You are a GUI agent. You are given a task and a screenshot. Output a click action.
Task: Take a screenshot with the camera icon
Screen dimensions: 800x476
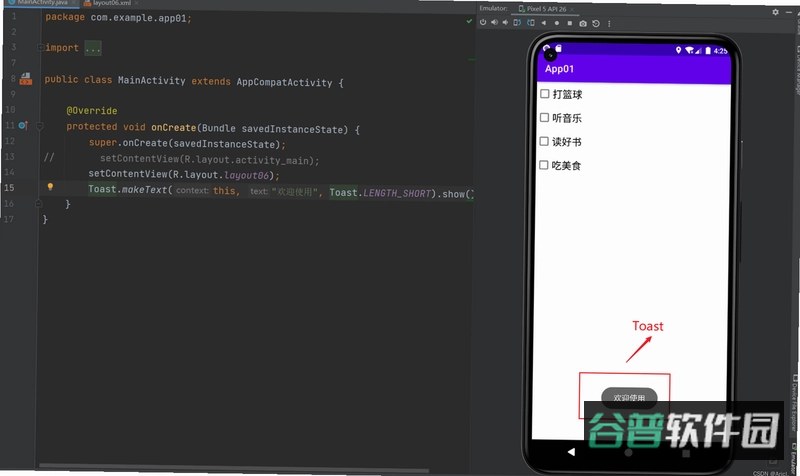pyautogui.click(x=583, y=23)
